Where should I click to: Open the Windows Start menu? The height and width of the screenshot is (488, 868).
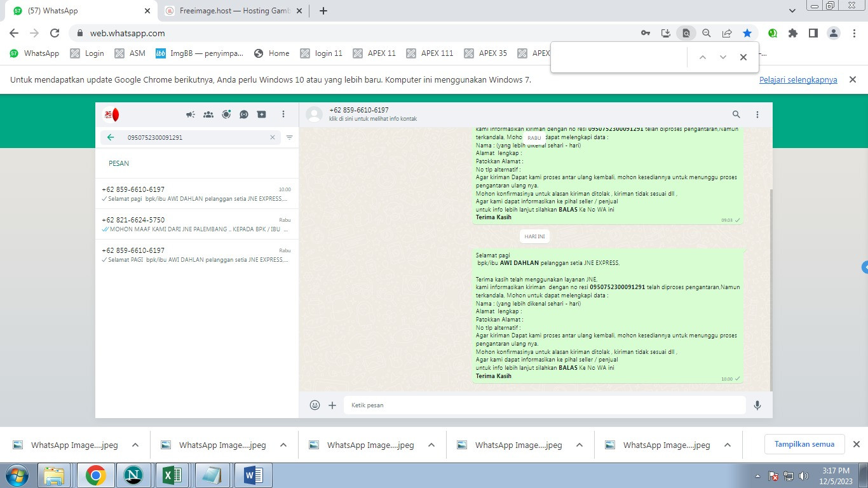tap(17, 475)
